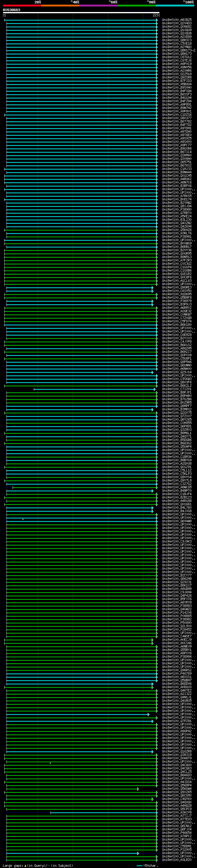Open hit UniRef100_Q10QU9
The height and width of the screenshot is (868, 197).
[177, 30]
